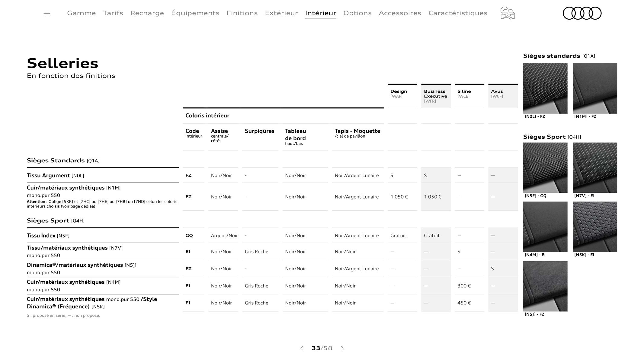This screenshot has height=362, width=644.
Task: Click the Tissu Argument [N0L] row label
Action: tap(56, 176)
